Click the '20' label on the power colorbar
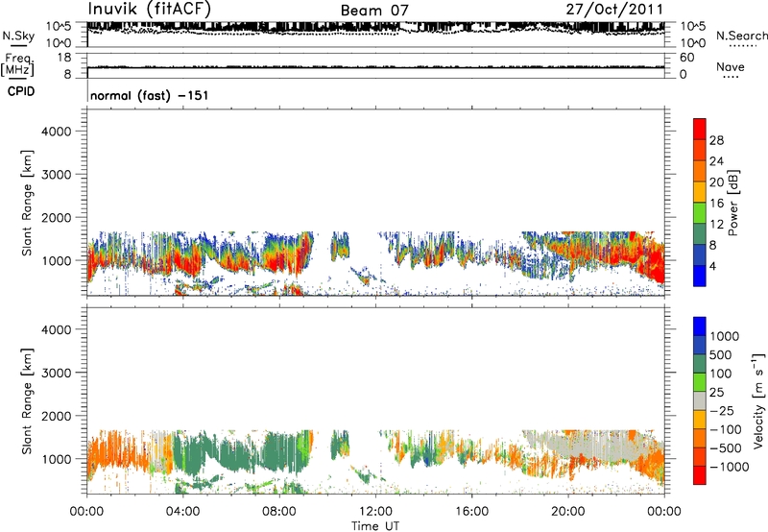Screen dimensions: 768x532 click(716, 182)
